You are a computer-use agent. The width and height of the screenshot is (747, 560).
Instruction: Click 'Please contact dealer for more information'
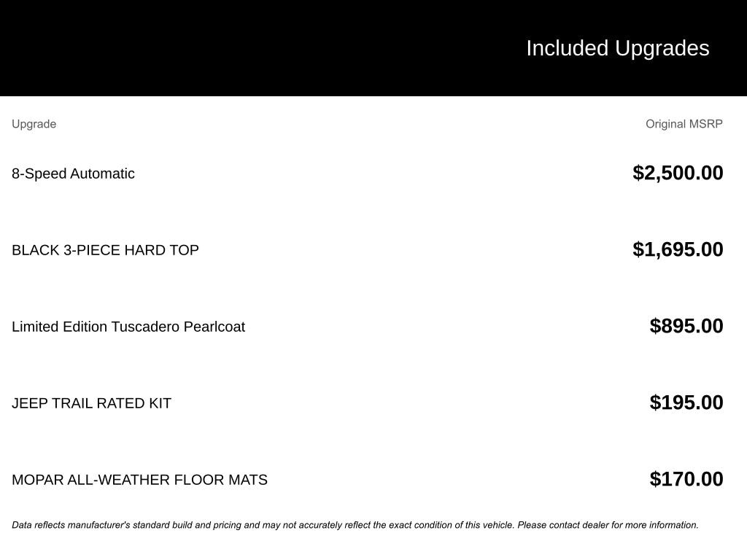(608, 525)
